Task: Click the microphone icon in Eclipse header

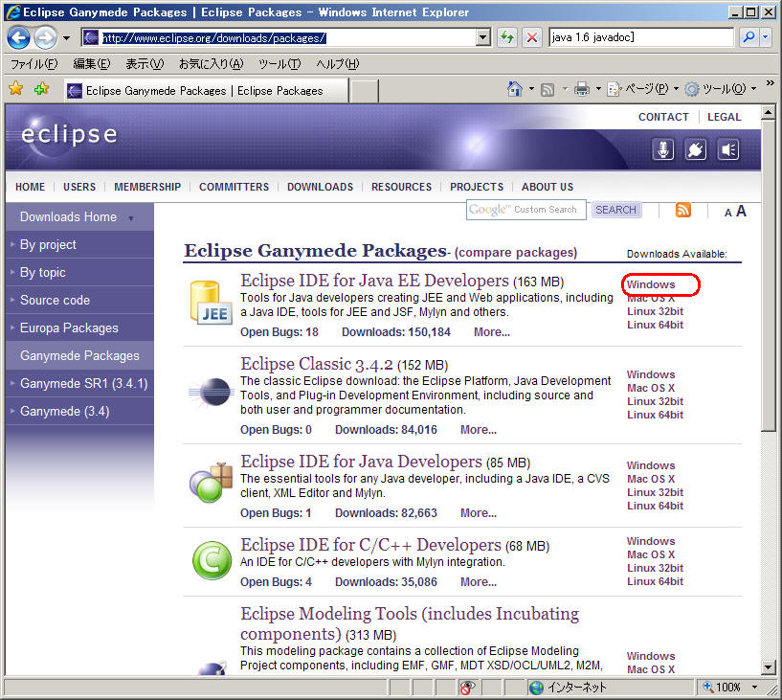Action: [663, 149]
